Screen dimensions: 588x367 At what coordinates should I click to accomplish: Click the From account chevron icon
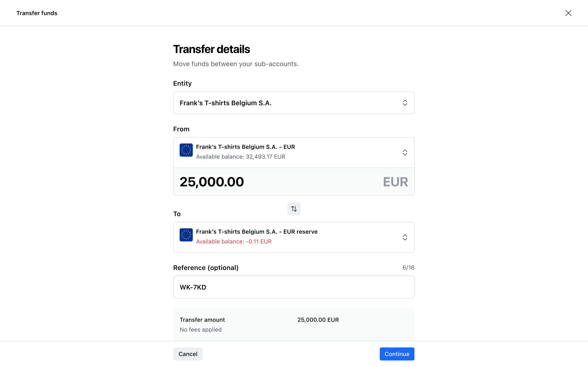(405, 153)
